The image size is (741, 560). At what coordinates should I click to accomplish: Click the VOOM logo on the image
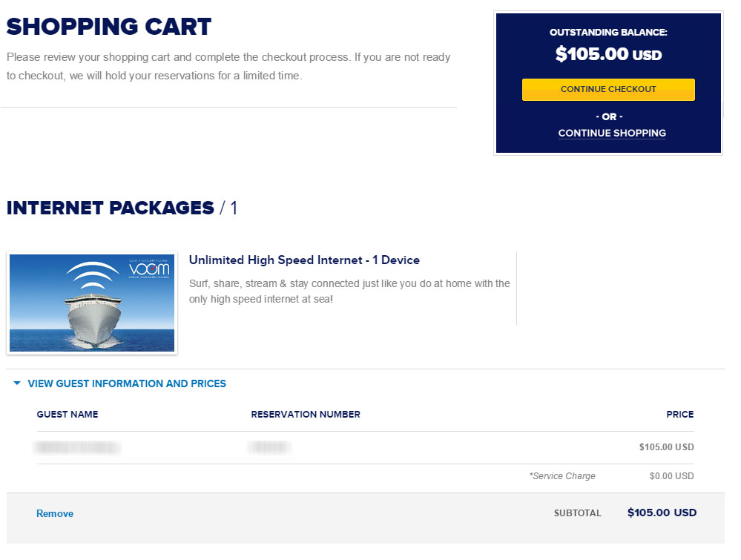point(149,269)
